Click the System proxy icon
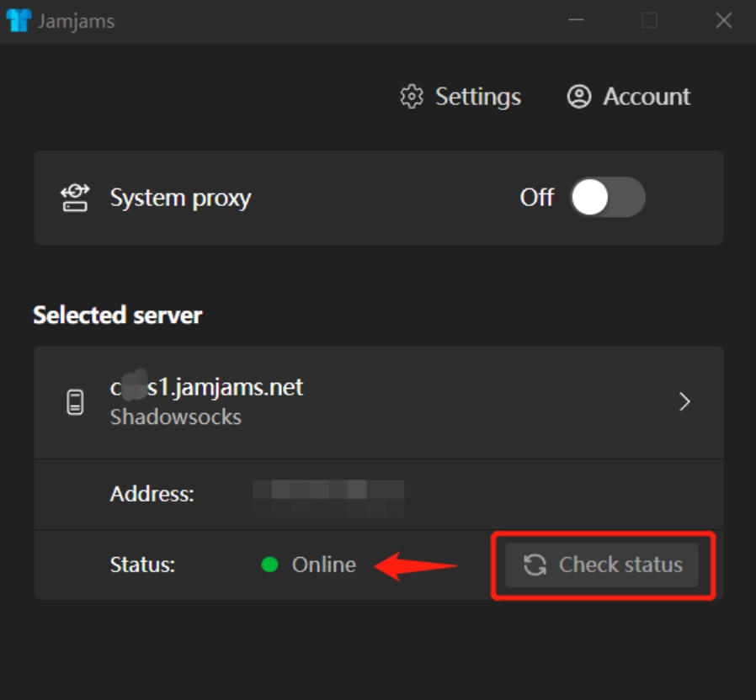 pos(75,198)
